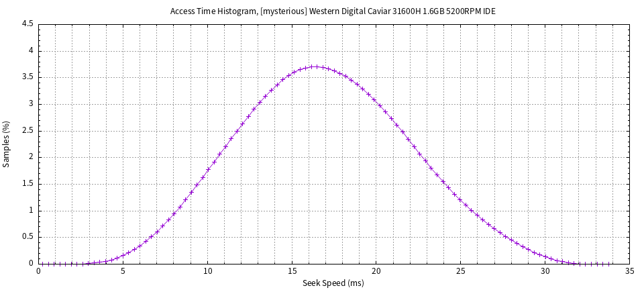This screenshot has height=290, width=644.
Task: Select x-axis tick label 5
Action: (x=123, y=272)
